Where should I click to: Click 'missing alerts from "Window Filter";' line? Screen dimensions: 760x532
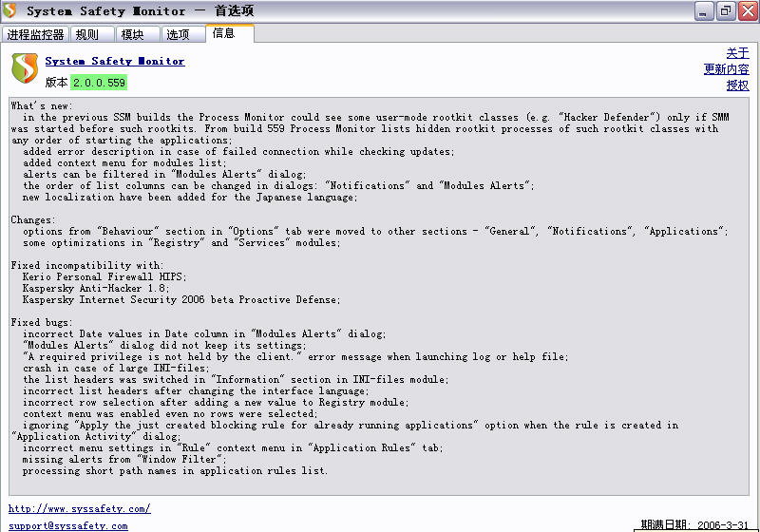point(124,459)
